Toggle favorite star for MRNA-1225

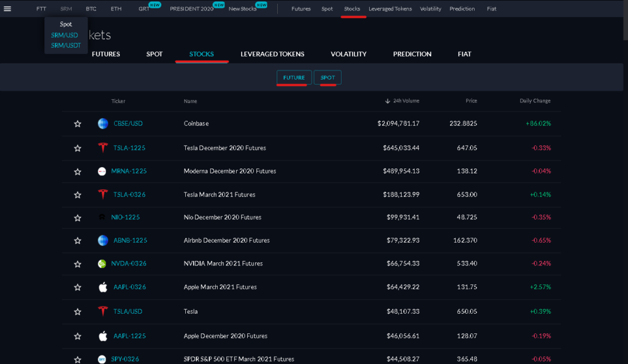78,172
